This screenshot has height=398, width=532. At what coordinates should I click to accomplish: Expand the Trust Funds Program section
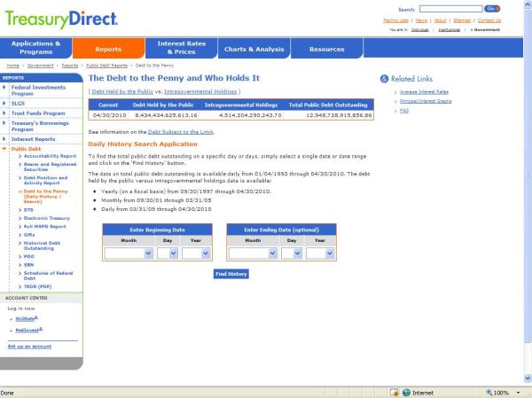point(4,113)
